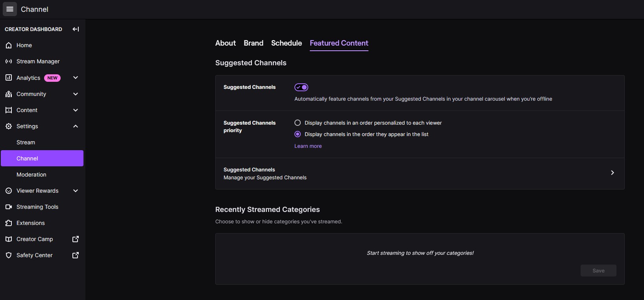Toggle the Suggested Channels switch

tap(301, 87)
